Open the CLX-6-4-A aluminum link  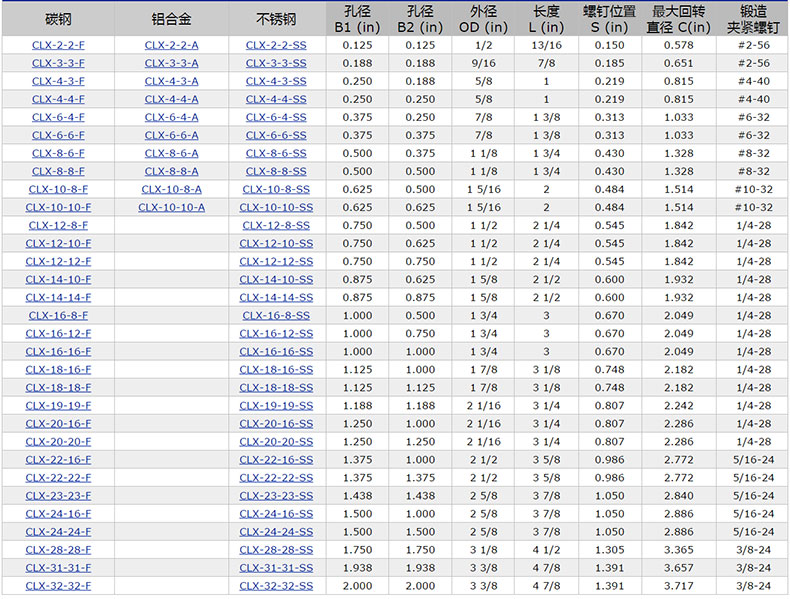tap(171, 117)
